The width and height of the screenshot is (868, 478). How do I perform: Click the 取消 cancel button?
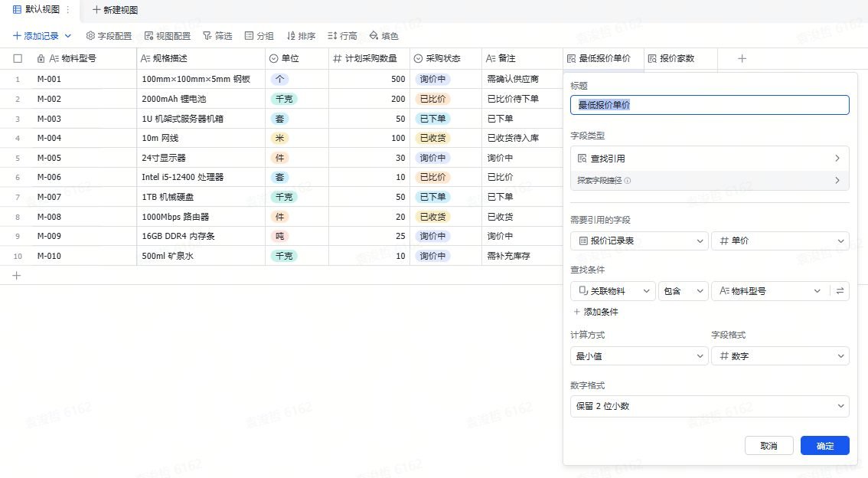769,446
